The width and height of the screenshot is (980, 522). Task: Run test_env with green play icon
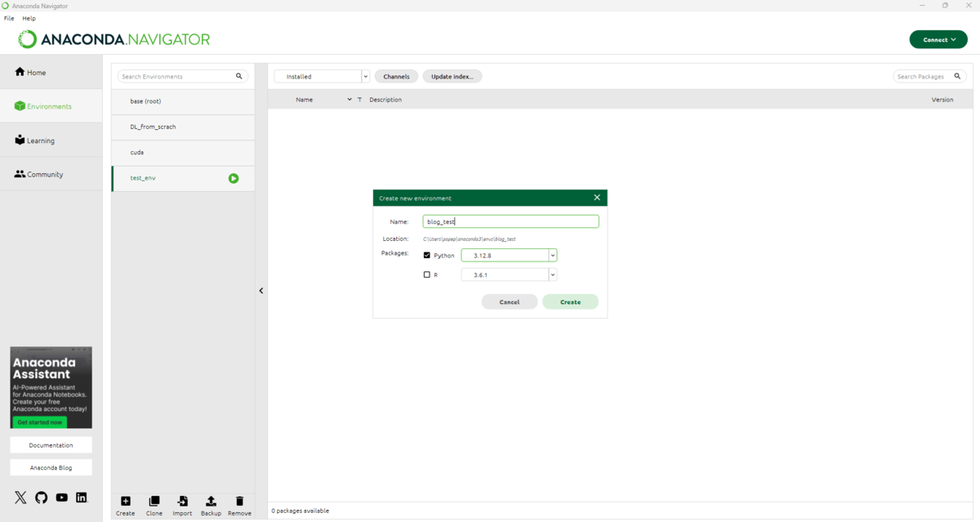click(x=234, y=178)
